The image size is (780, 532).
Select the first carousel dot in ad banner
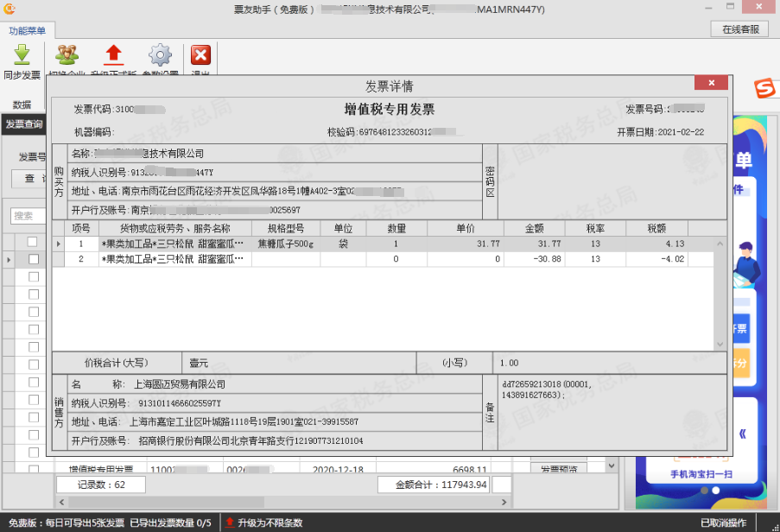[x=704, y=491]
